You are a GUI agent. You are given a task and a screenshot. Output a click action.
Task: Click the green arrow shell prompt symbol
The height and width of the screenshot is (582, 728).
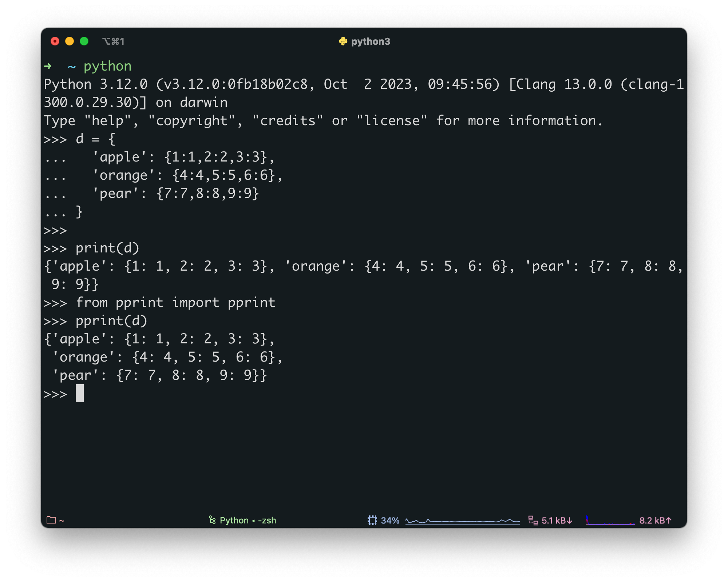[x=48, y=66]
